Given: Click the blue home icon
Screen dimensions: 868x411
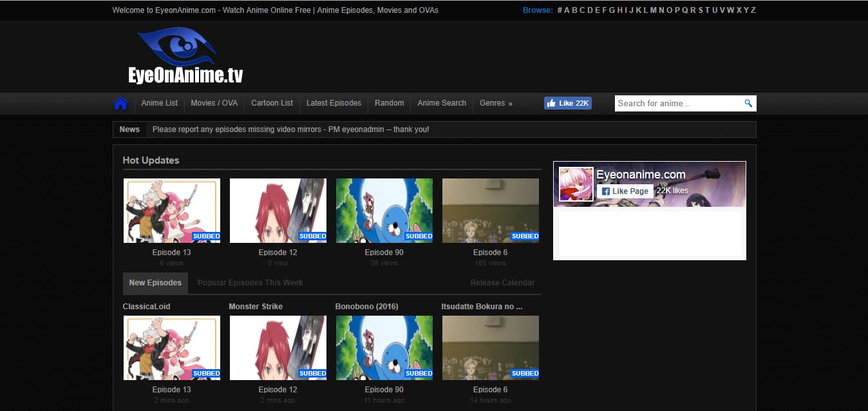Looking at the screenshot, I should (x=120, y=104).
